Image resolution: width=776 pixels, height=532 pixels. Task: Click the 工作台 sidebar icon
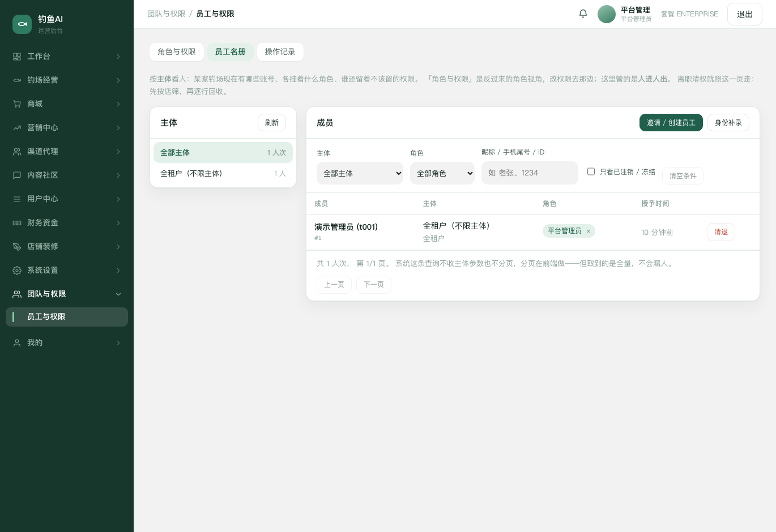click(17, 57)
